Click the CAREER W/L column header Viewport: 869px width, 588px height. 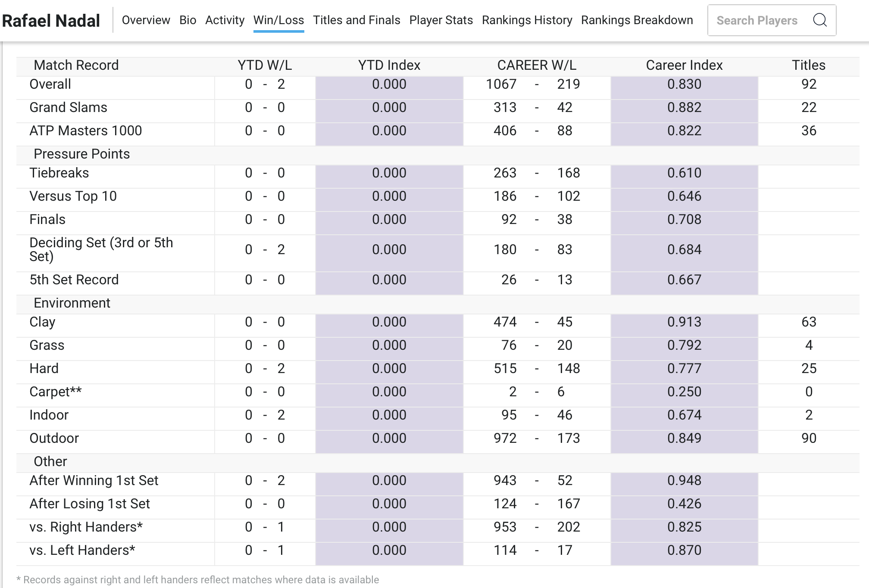[x=537, y=65]
